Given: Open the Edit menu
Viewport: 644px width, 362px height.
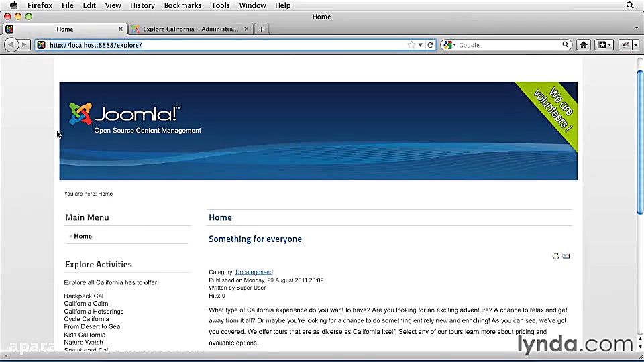Looking at the screenshot, I should pos(89,5).
